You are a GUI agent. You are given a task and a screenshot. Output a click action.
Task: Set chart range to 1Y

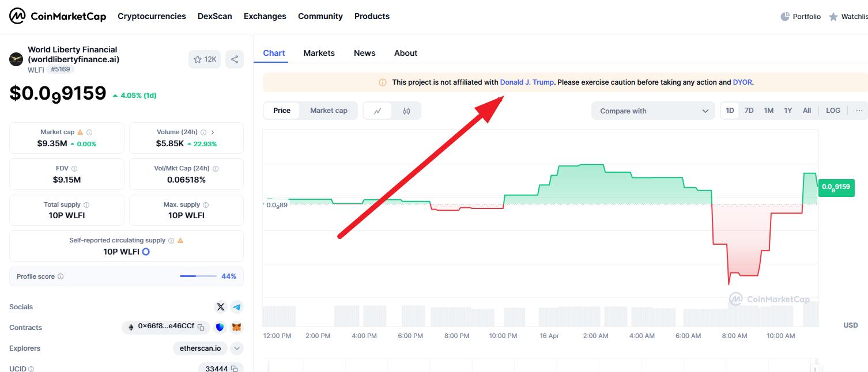788,111
